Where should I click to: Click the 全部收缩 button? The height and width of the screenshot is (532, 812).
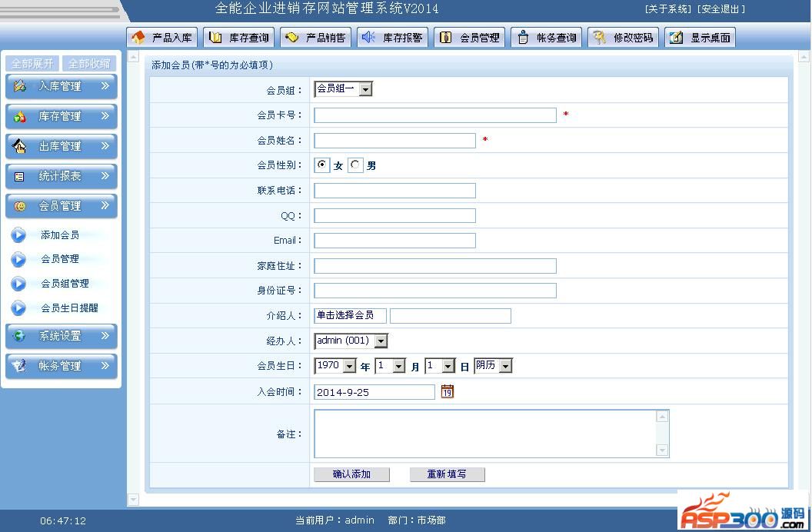click(x=89, y=64)
